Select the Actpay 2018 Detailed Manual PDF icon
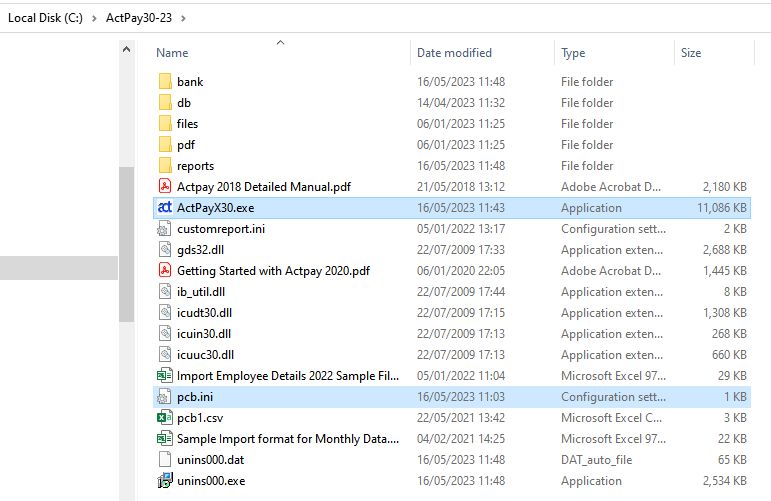 click(165, 187)
